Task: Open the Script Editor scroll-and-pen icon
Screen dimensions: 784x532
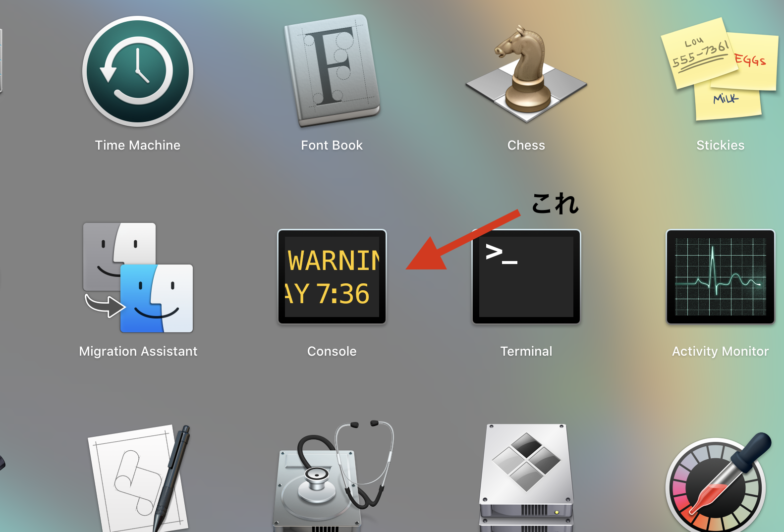Action: click(139, 478)
